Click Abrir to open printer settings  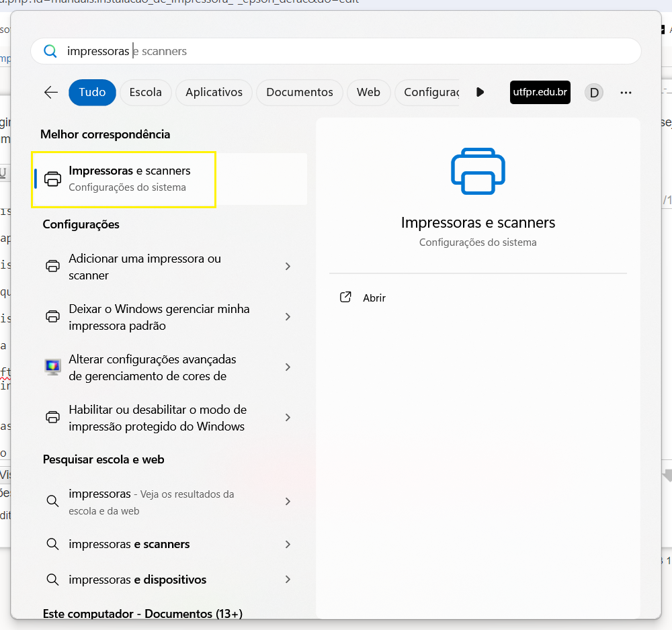[x=374, y=298]
